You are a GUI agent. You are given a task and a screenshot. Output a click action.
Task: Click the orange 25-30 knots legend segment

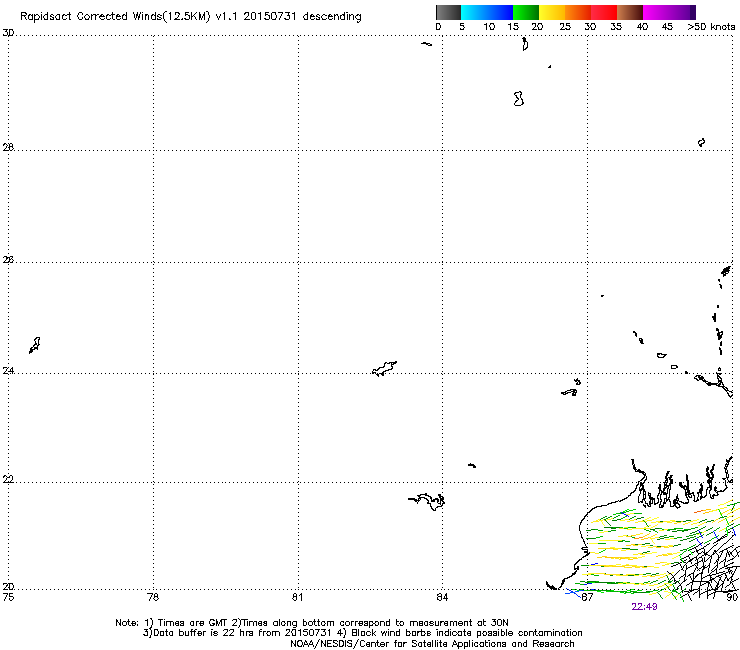pyautogui.click(x=578, y=12)
